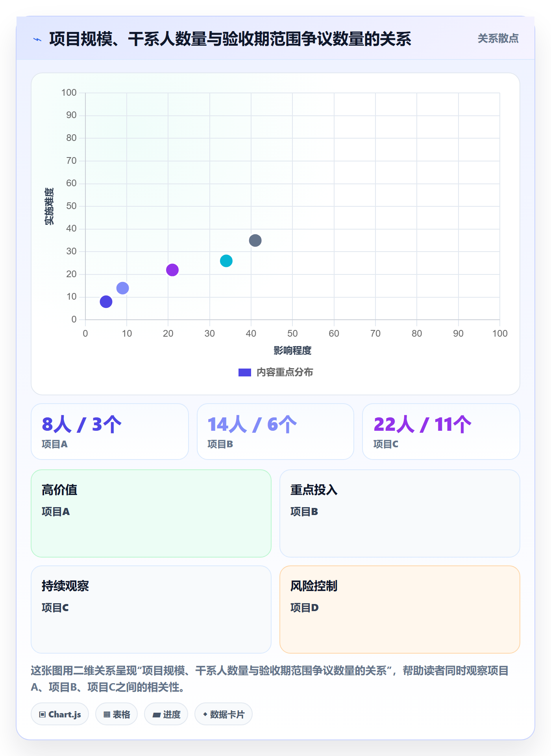Open the 14人 / 6个 项目B stat card
Screen dimensions: 551x756
(275, 432)
